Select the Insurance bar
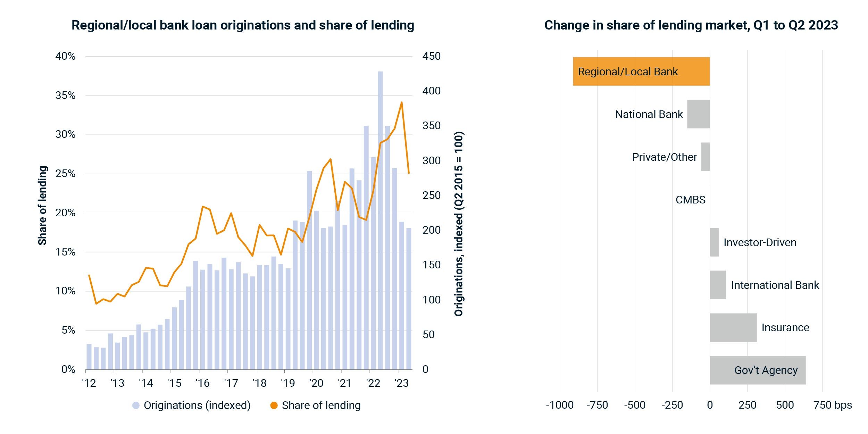 click(733, 328)
